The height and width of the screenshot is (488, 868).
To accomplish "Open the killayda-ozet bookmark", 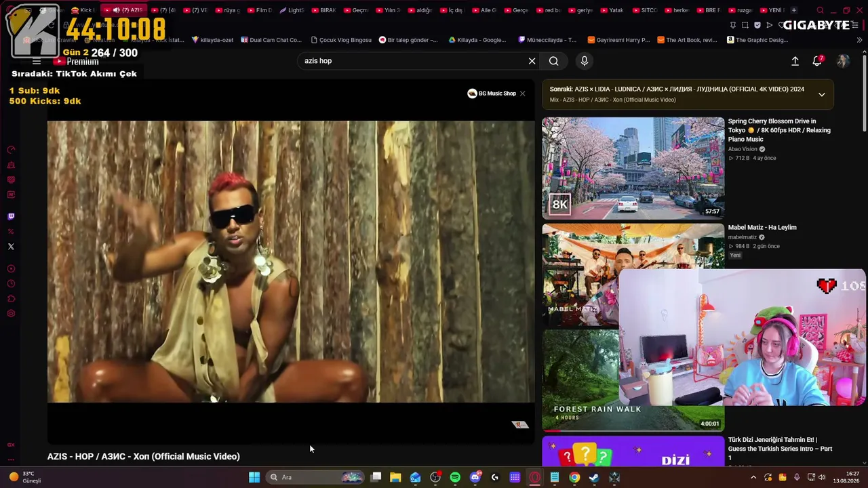I will [212, 40].
